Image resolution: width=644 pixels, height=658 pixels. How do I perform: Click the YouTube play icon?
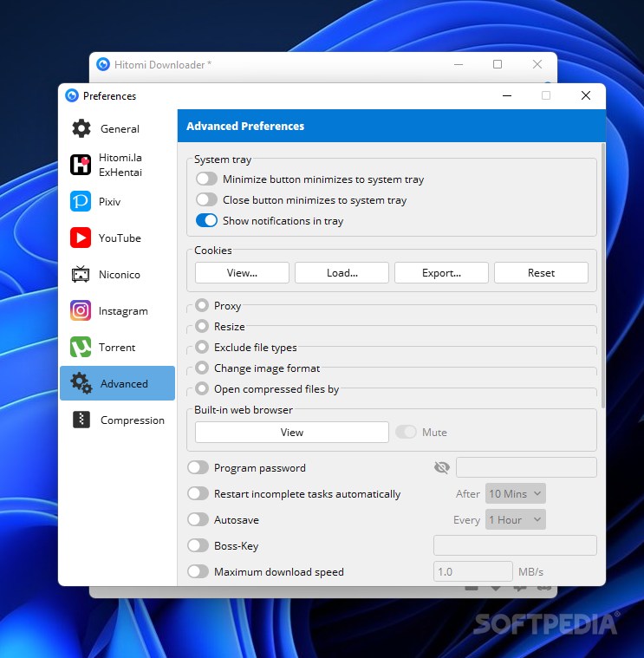tap(80, 238)
